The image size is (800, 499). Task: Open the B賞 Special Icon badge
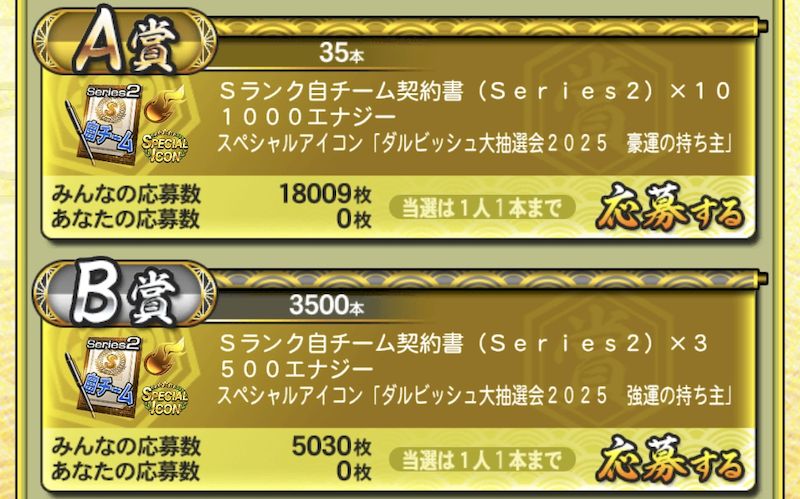click(x=165, y=400)
